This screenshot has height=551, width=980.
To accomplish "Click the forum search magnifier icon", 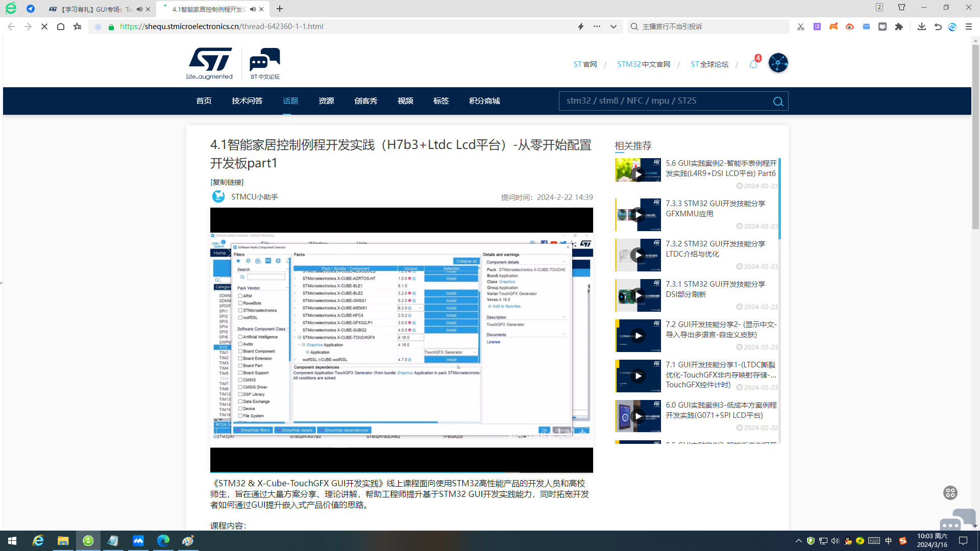I will 778,102.
